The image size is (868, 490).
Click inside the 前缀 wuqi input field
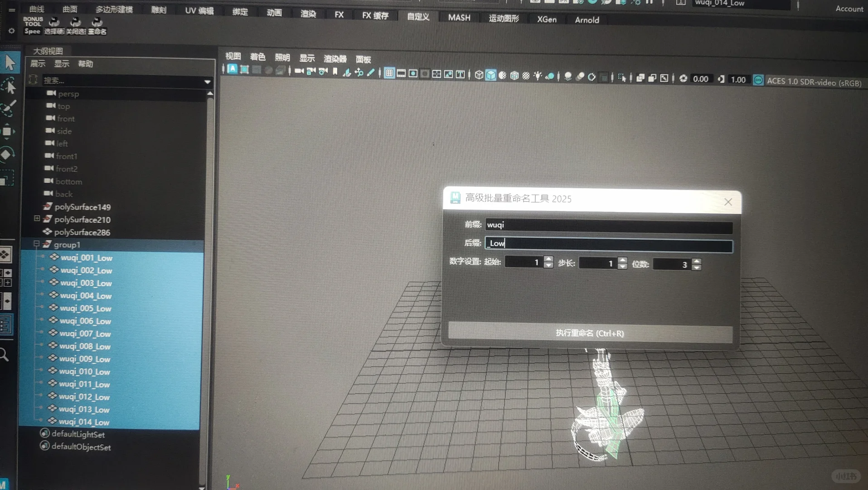(x=607, y=225)
